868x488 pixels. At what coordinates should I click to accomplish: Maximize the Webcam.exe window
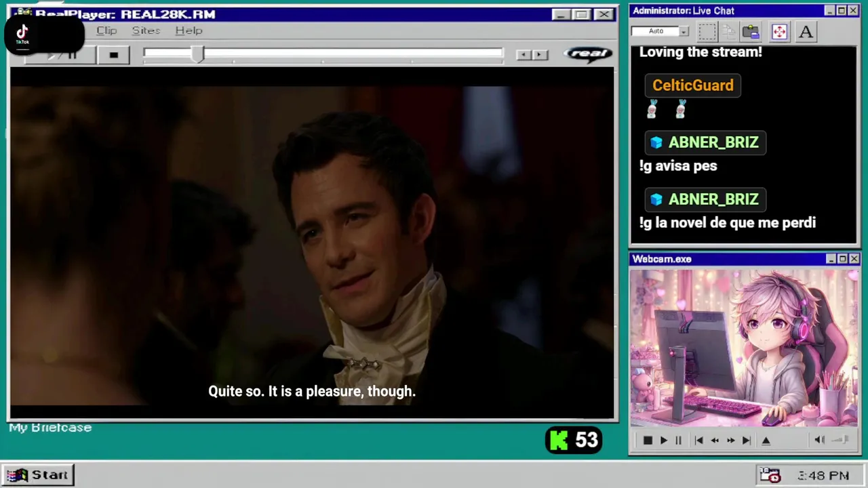842,259
